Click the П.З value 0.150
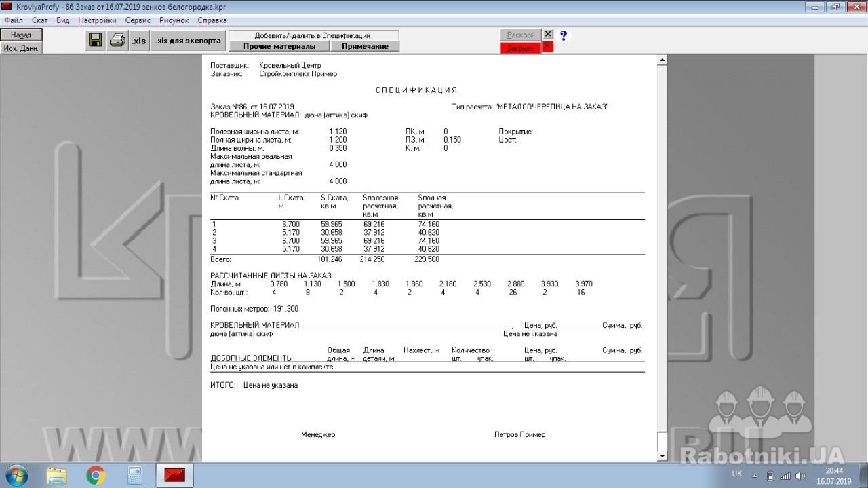This screenshot has width=868, height=488. pyautogui.click(x=452, y=140)
